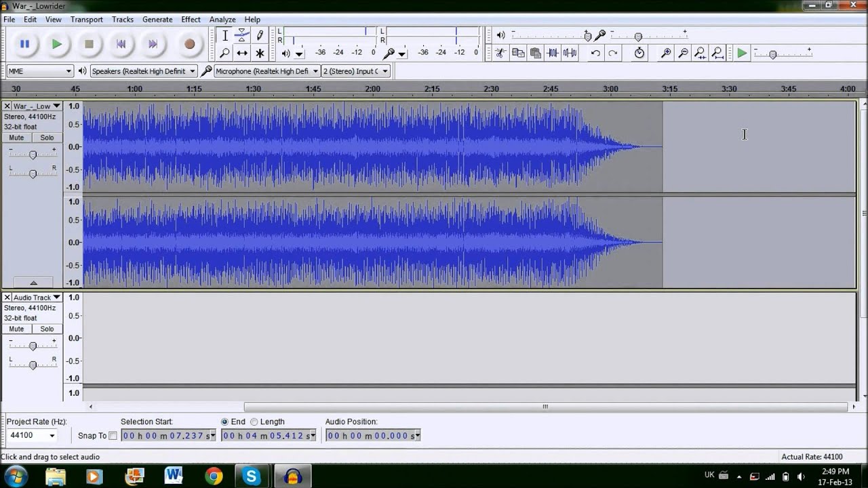This screenshot has width=868, height=488.
Task: Solo the Audio Track
Action: (47, 329)
